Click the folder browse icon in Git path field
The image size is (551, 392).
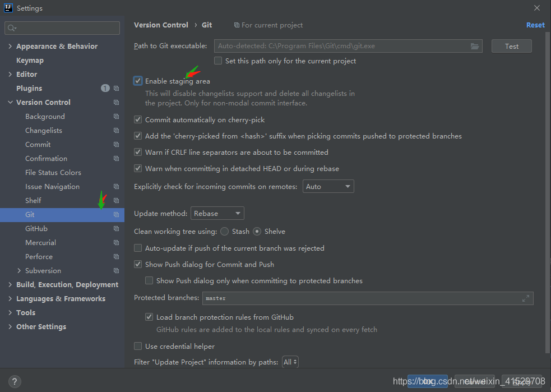pyautogui.click(x=475, y=47)
